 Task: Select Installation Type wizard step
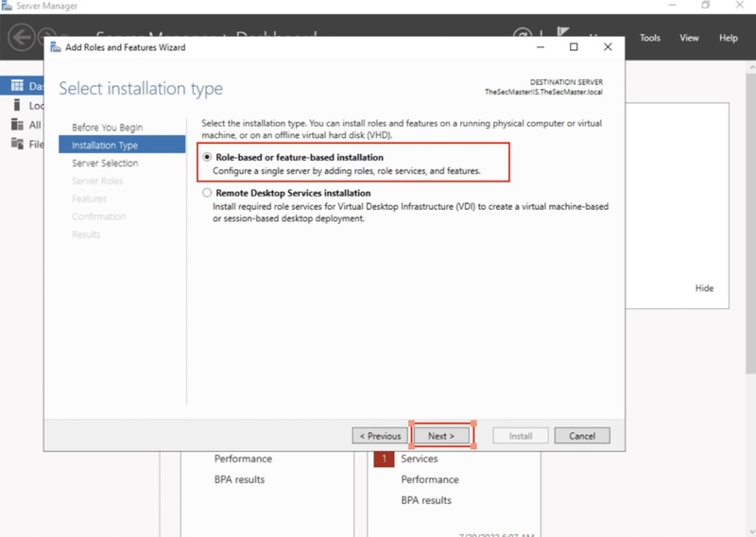(x=122, y=145)
